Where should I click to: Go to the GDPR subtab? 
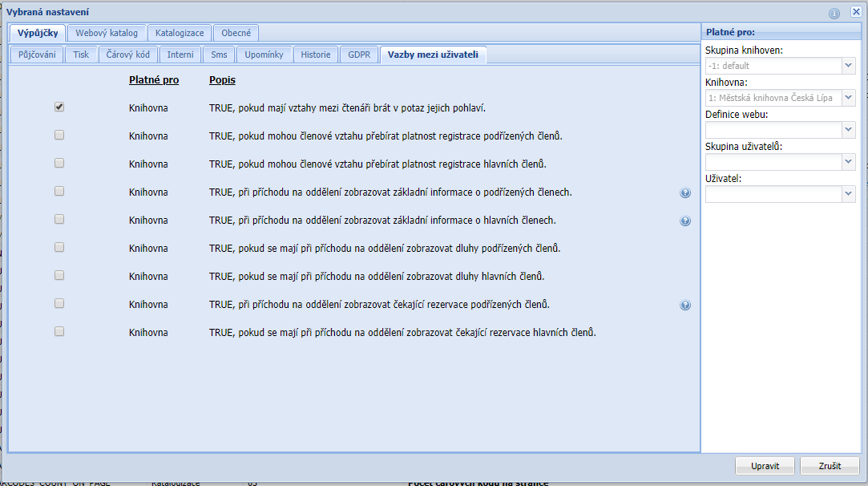[x=358, y=55]
